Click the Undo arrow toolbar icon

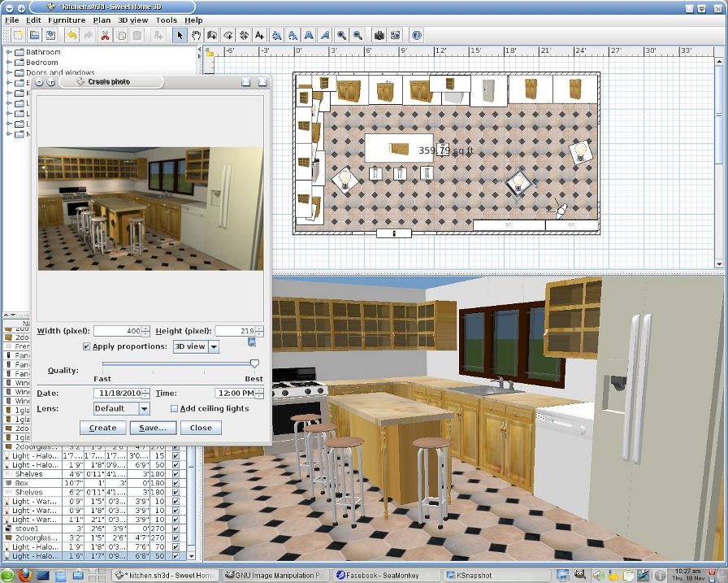click(x=71, y=36)
